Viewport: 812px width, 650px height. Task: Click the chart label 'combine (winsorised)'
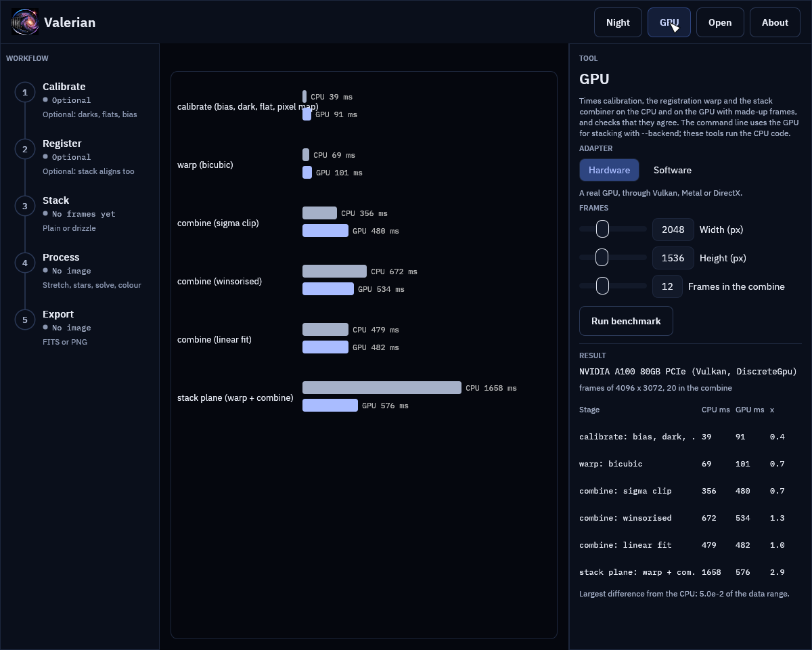219,281
